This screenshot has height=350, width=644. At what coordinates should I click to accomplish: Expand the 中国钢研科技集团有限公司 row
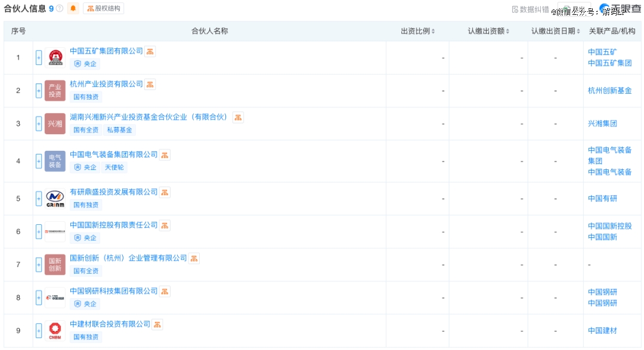pyautogui.click(x=39, y=298)
